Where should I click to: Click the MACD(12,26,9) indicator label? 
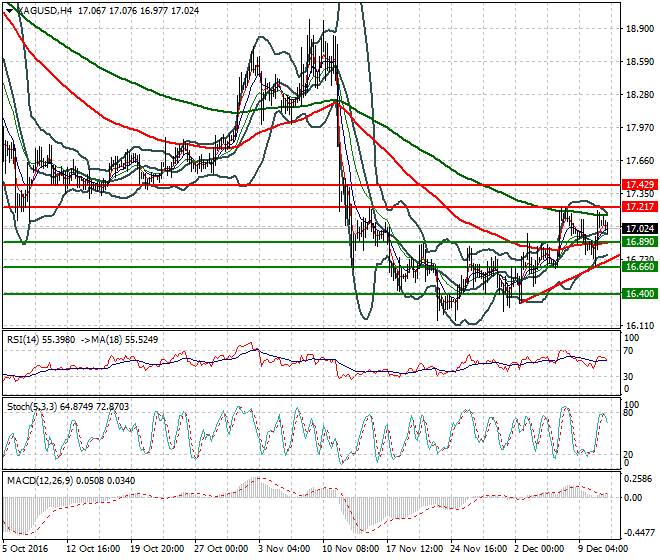tap(40, 480)
